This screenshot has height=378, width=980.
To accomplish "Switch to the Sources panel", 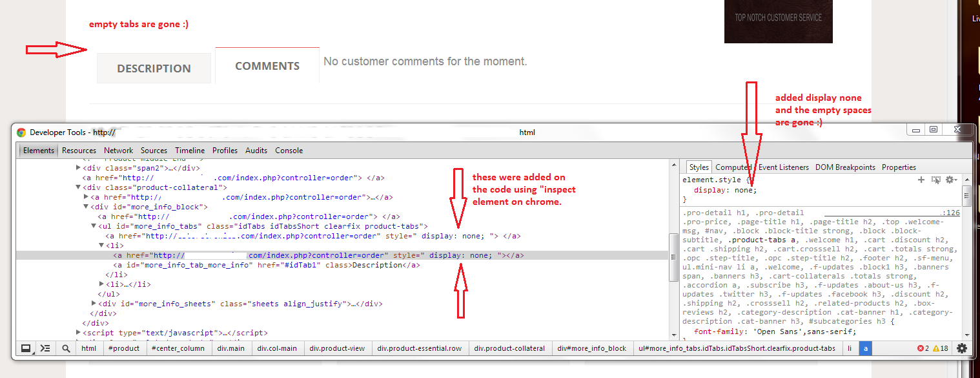I will pyautogui.click(x=154, y=151).
